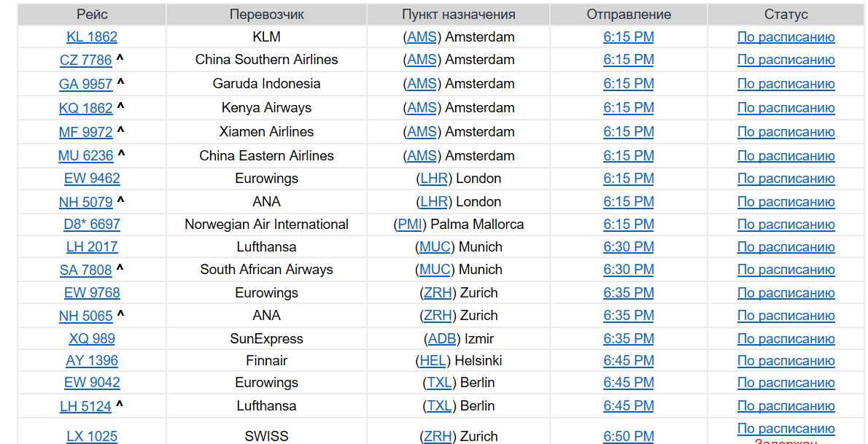The height and width of the screenshot is (444, 868).
Task: Open flight KL 1862 link
Action: [x=92, y=37]
